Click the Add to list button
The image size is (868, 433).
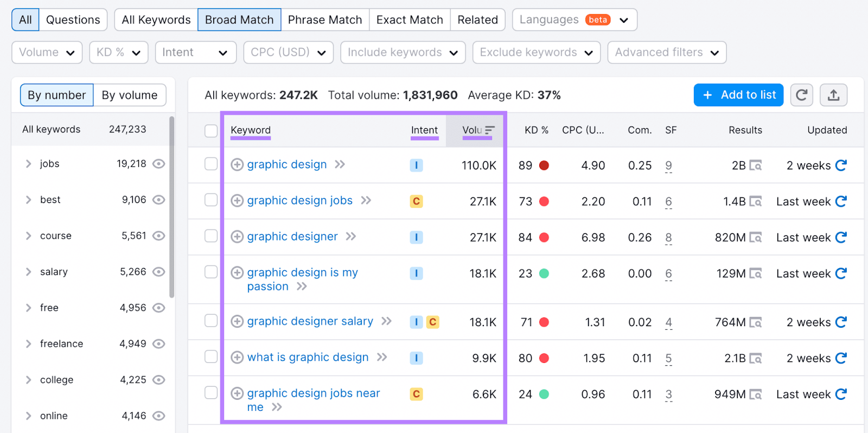click(738, 95)
